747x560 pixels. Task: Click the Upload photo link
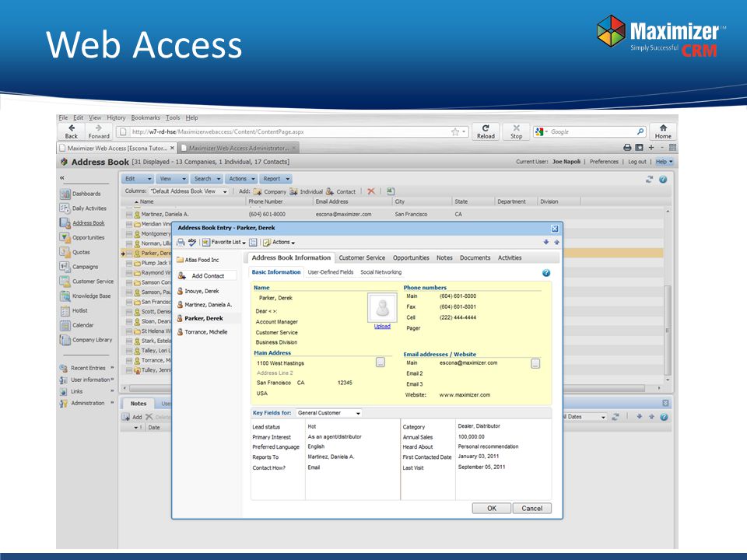382,326
